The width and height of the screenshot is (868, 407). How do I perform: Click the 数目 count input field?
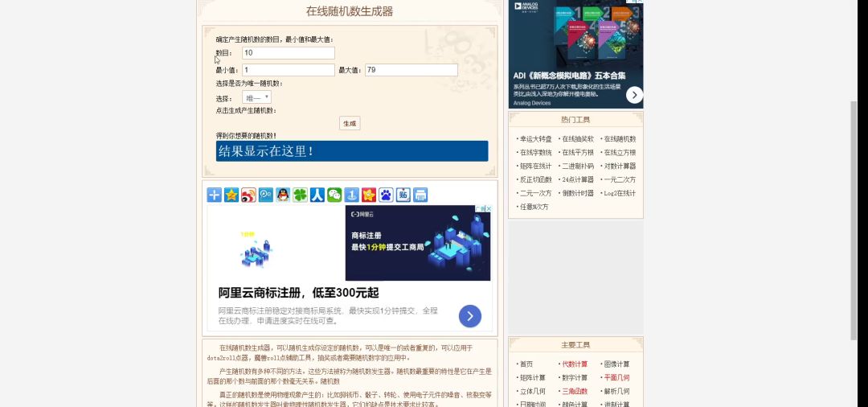coord(288,53)
